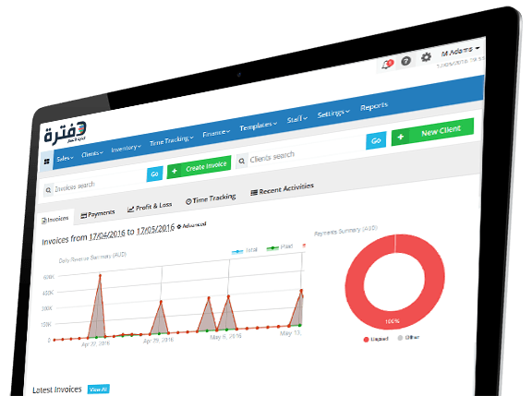Open the Advanced filter link
532x396 pixels.
(192, 225)
